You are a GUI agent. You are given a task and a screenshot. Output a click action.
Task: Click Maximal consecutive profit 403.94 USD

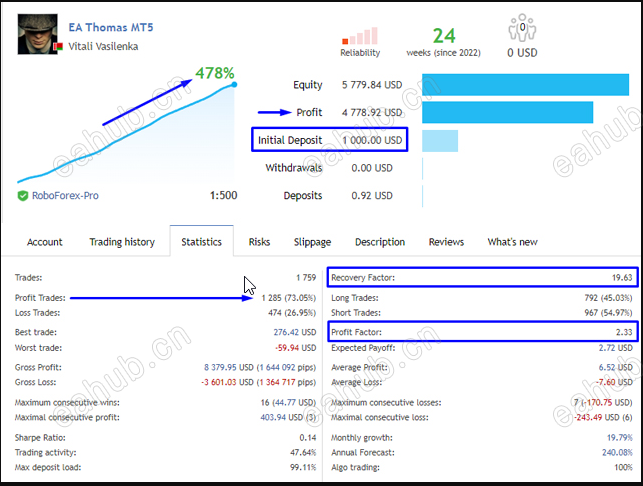tap(288, 418)
